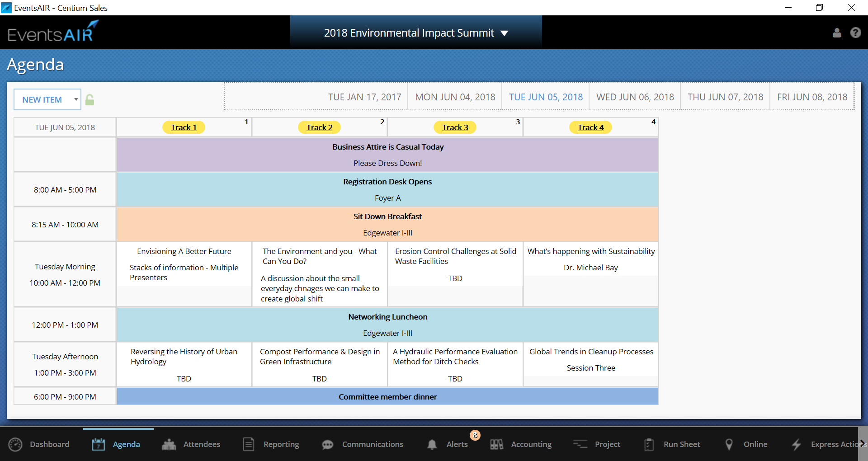Restore down the application window
The image size is (868, 461).
(x=819, y=8)
